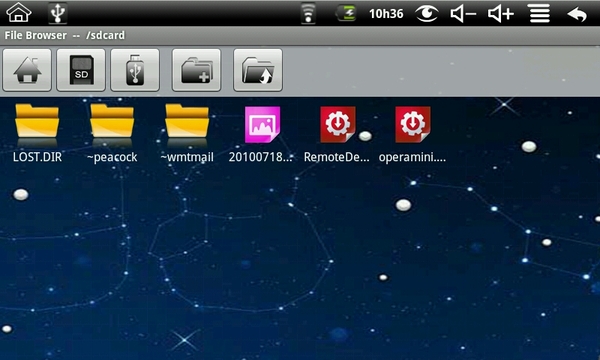
Task: Launch the operamini installer package icon
Action: pyautogui.click(x=413, y=125)
